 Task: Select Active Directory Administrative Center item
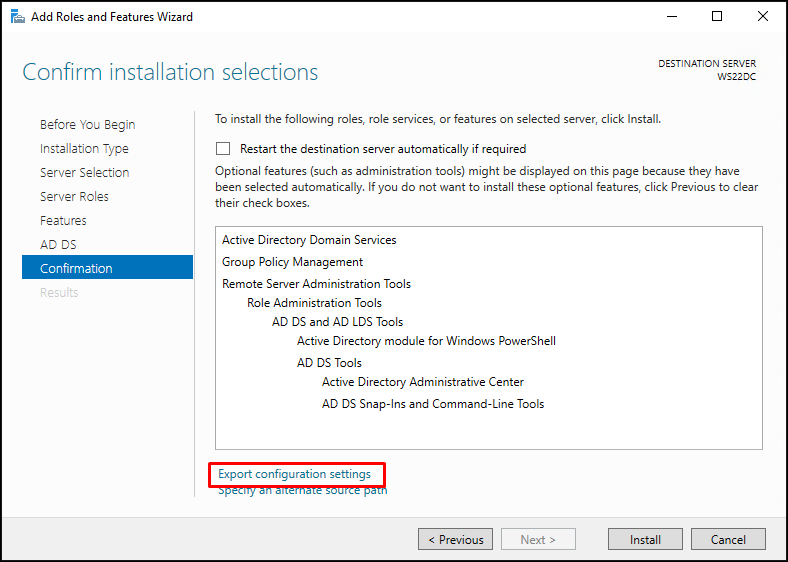pyautogui.click(x=423, y=382)
